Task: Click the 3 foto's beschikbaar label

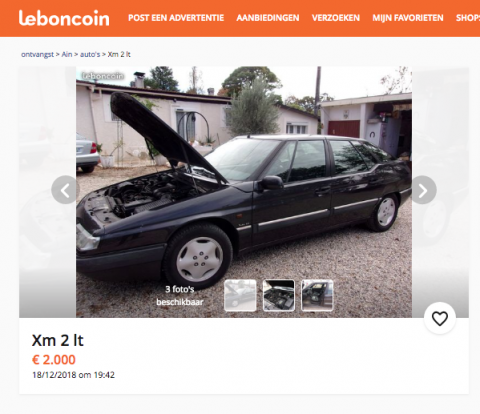Action: tap(180, 295)
